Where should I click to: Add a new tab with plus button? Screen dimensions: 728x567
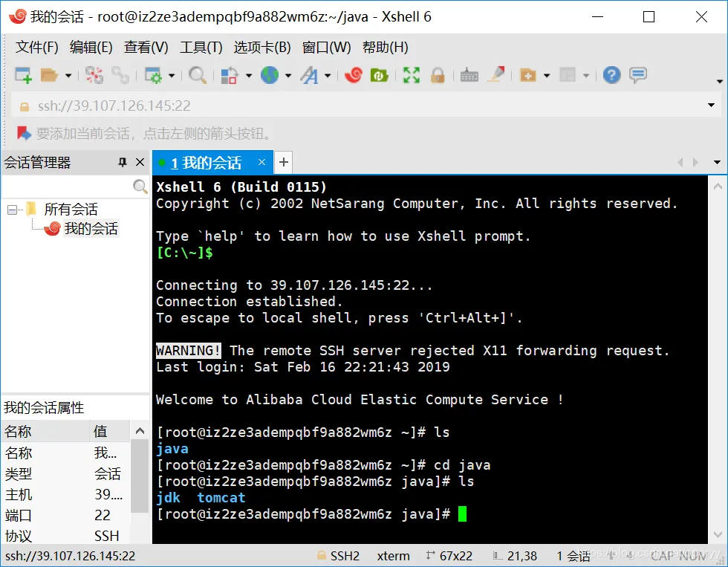point(284,162)
